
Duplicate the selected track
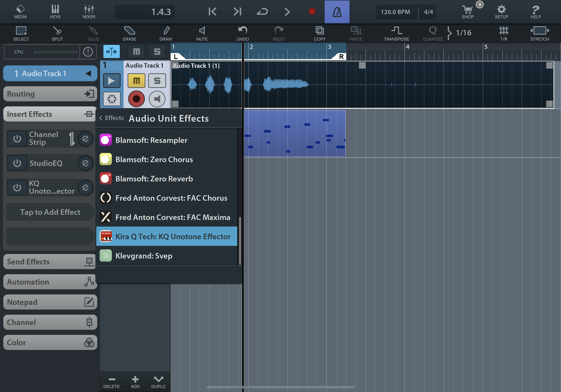point(158,382)
